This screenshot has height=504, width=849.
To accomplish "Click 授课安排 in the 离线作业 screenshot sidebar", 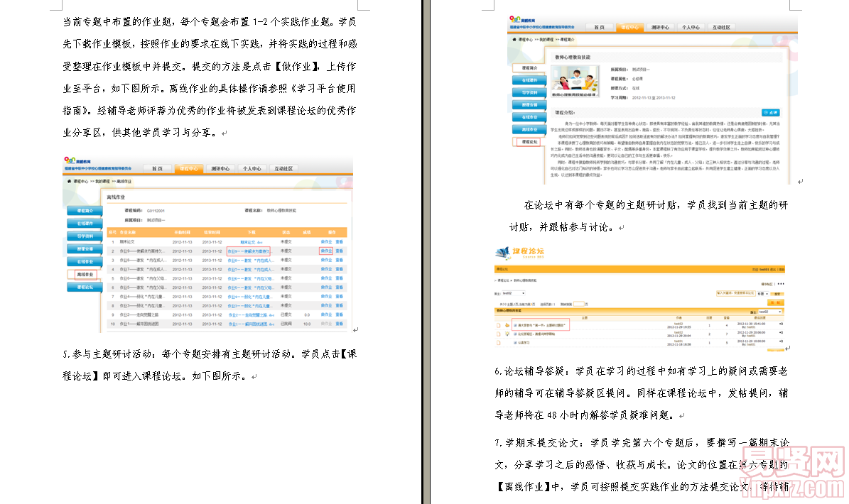I will [85, 248].
